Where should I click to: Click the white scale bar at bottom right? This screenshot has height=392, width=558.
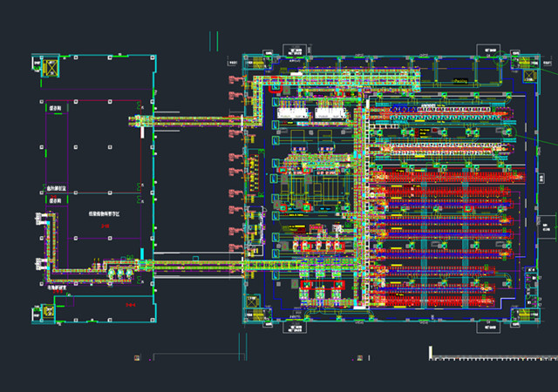[x=493, y=355]
